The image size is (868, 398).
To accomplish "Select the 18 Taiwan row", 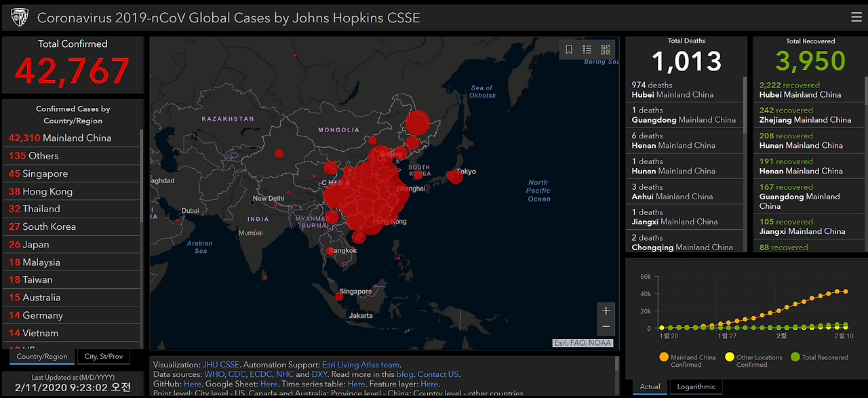I will pyautogui.click(x=72, y=279).
